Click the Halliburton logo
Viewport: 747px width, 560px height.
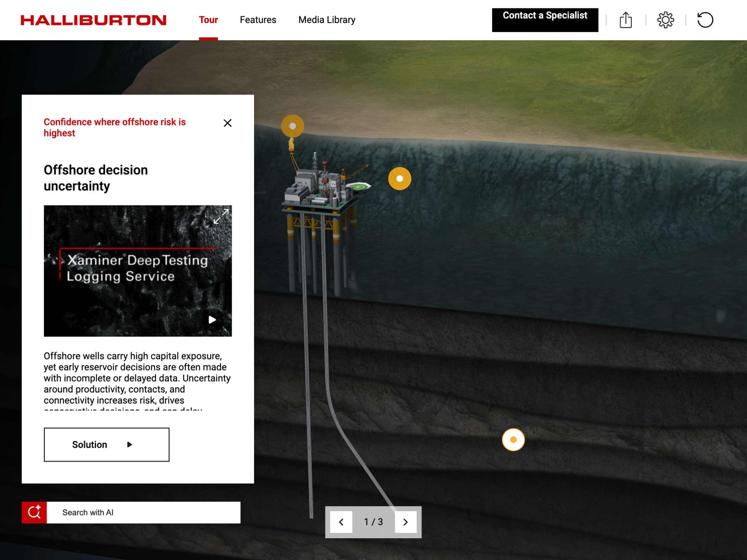click(x=94, y=20)
